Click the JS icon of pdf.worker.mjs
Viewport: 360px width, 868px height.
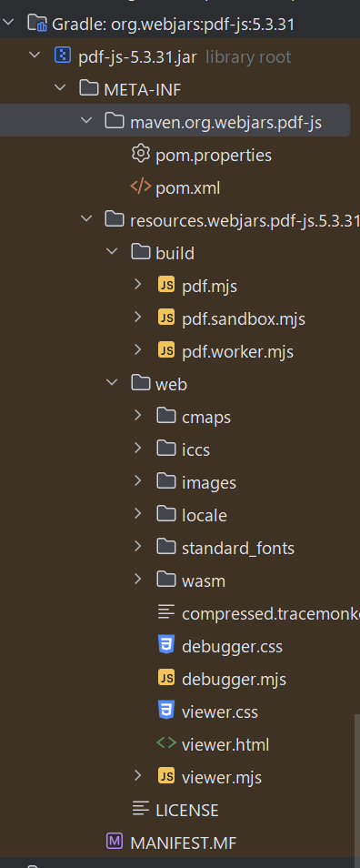coord(166,350)
